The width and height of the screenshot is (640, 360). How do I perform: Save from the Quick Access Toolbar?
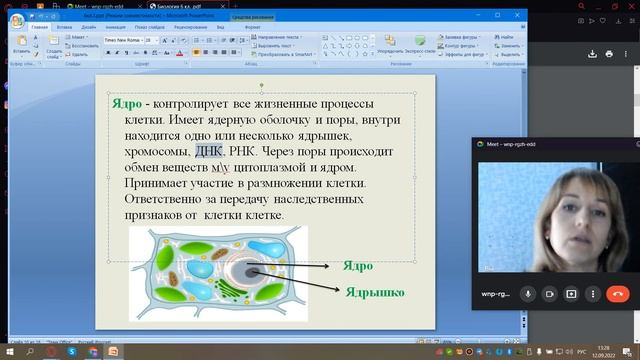32,16
